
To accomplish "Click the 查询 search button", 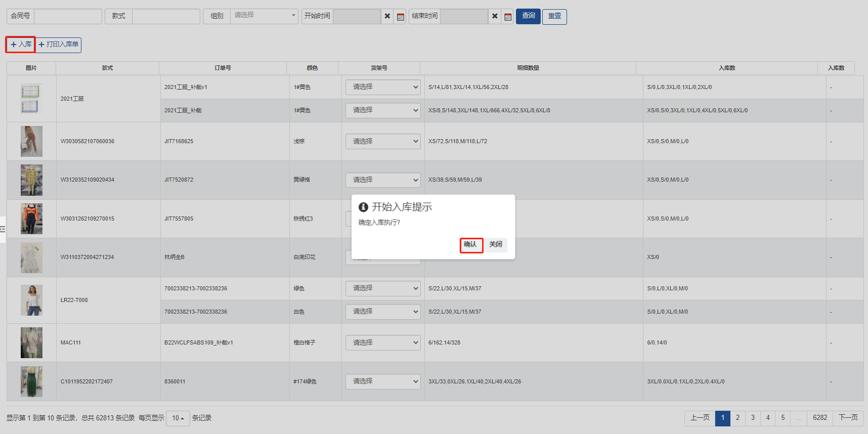I will [x=528, y=16].
